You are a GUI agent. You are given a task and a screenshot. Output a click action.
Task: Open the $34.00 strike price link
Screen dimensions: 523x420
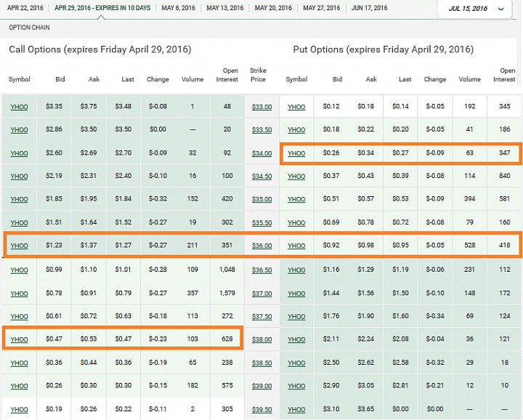[x=261, y=153]
